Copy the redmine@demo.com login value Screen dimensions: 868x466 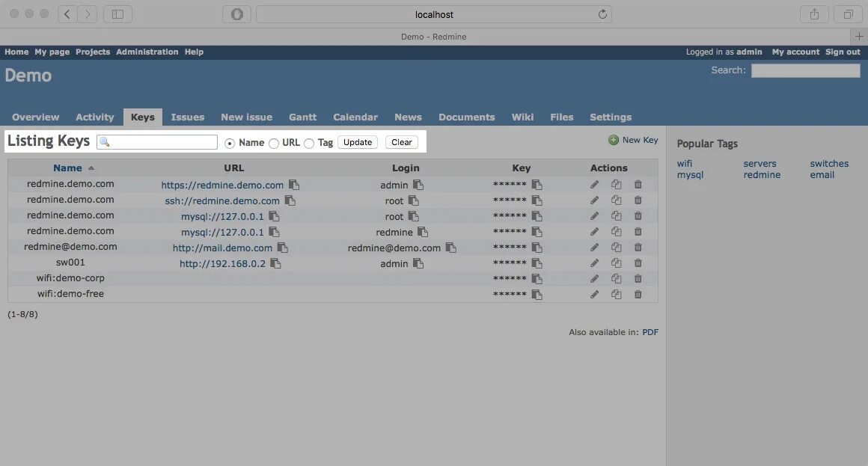(451, 247)
